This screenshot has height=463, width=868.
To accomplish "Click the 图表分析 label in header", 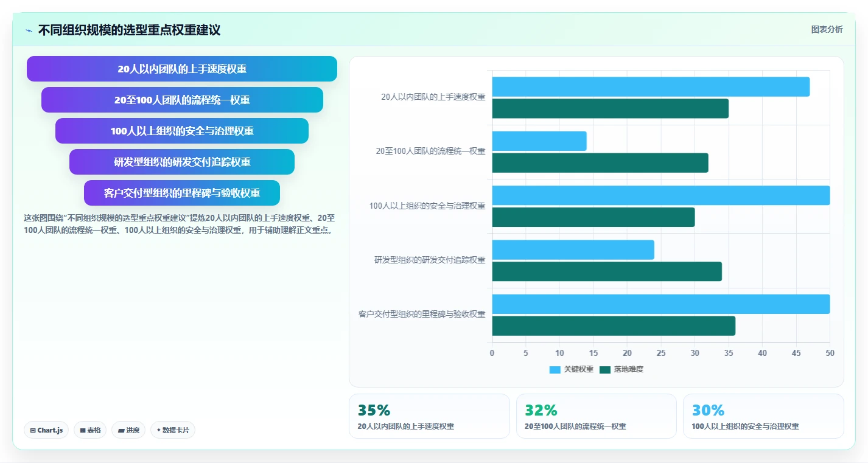I will tap(827, 29).
